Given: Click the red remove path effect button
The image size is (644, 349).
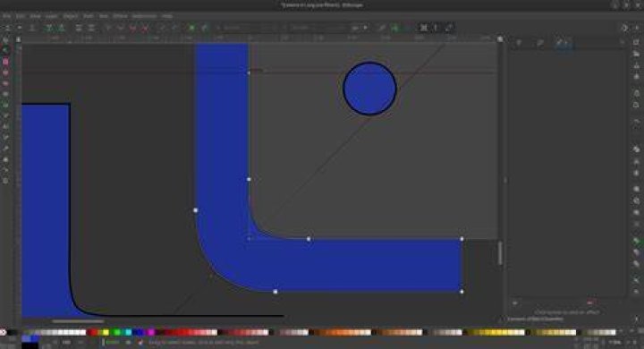Looking at the screenshot, I should pos(589,303).
